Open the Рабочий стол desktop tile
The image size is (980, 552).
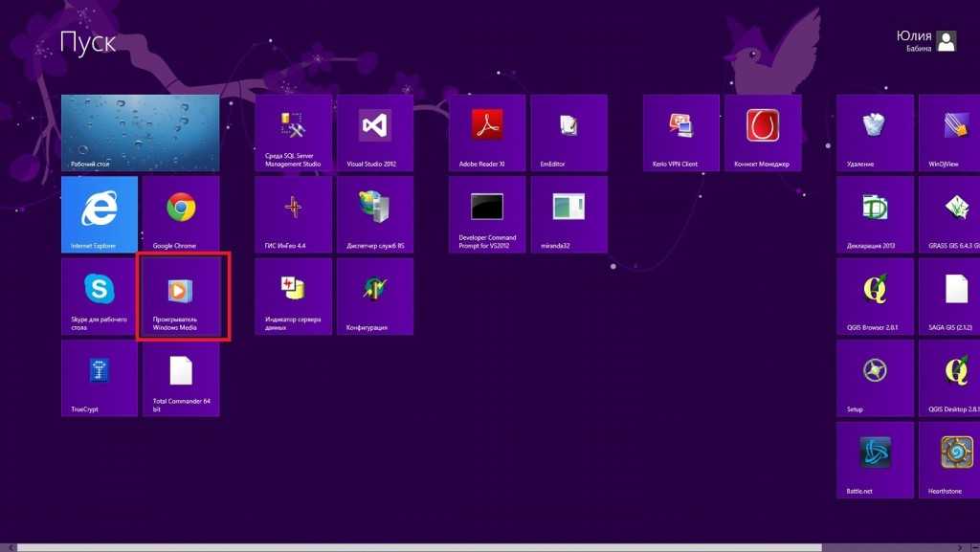click(x=140, y=133)
